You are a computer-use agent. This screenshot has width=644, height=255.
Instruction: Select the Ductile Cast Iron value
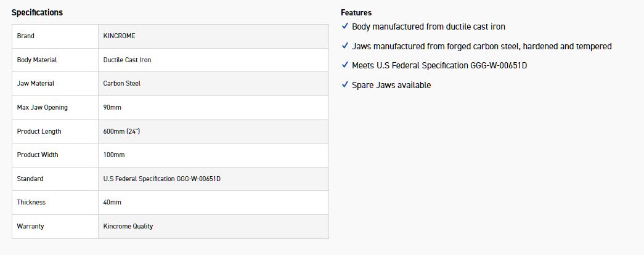point(128,60)
